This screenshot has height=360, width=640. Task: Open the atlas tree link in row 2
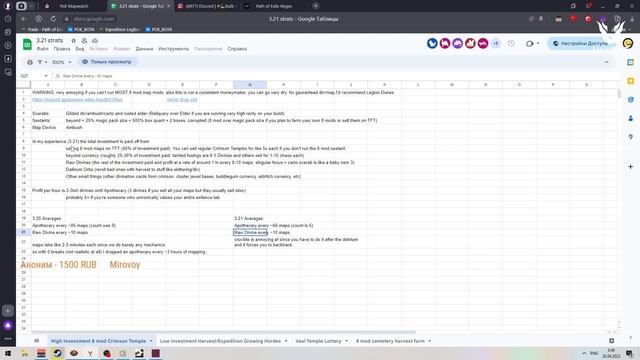pos(77,100)
